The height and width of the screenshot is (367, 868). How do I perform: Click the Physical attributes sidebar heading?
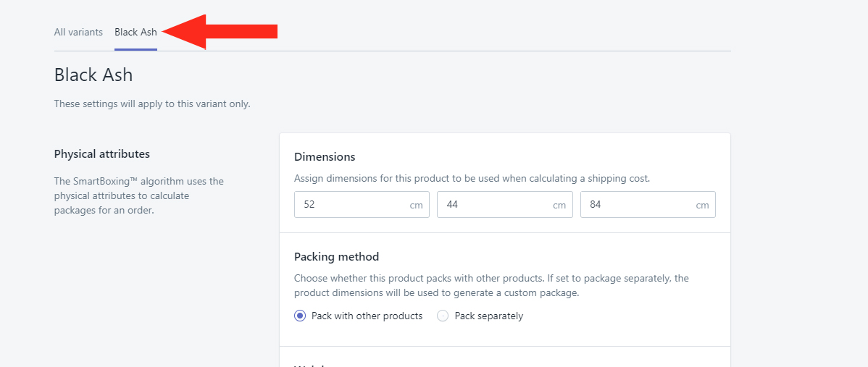click(x=102, y=153)
